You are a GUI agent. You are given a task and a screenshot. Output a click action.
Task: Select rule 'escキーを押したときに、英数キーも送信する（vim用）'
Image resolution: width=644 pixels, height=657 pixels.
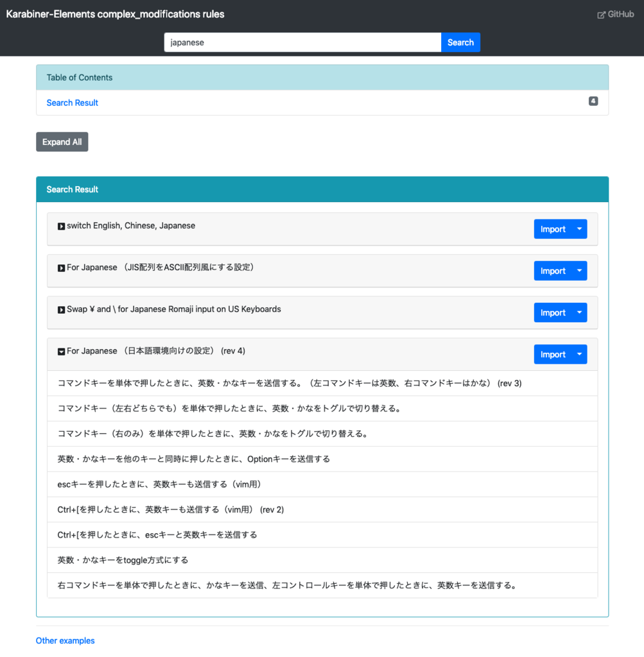pyautogui.click(x=322, y=484)
